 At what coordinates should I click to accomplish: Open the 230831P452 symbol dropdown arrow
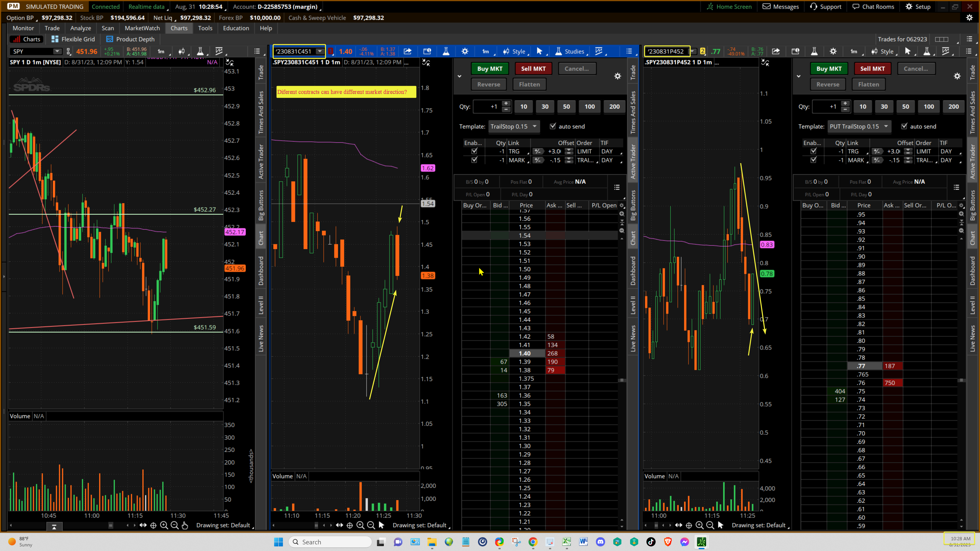pyautogui.click(x=692, y=51)
